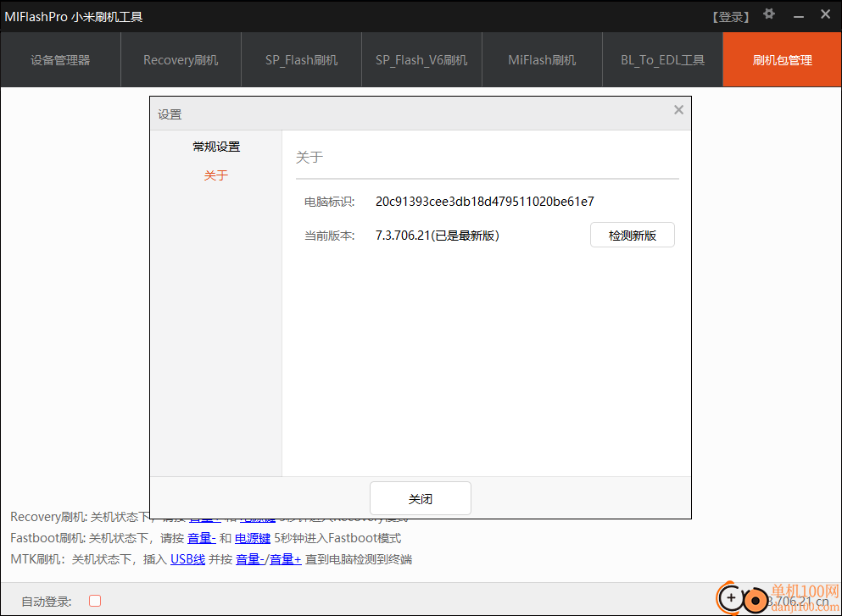
Task: Open the Recovery刷机 tab
Action: (181, 60)
